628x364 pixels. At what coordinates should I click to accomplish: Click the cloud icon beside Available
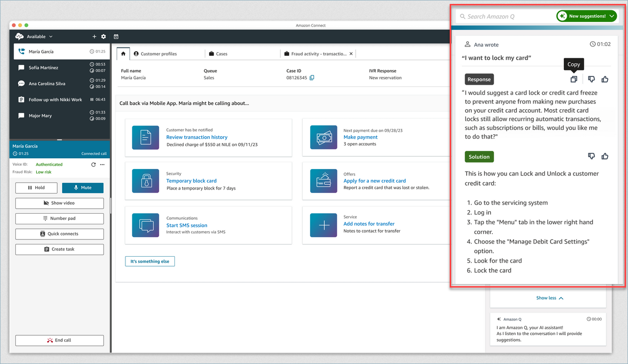coord(20,37)
